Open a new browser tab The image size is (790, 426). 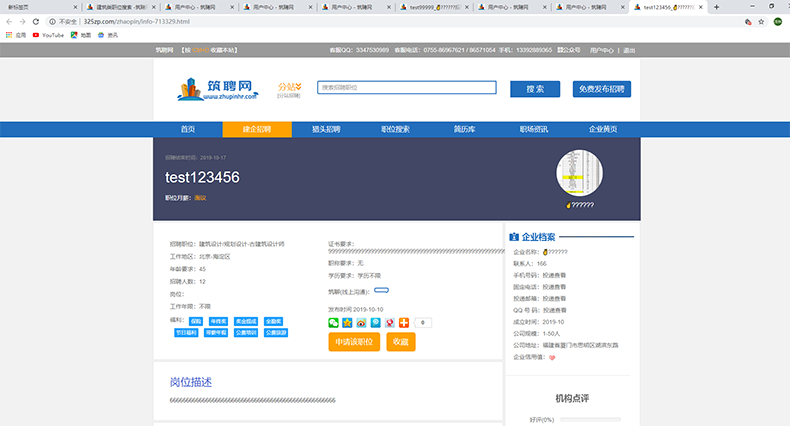(x=716, y=6)
